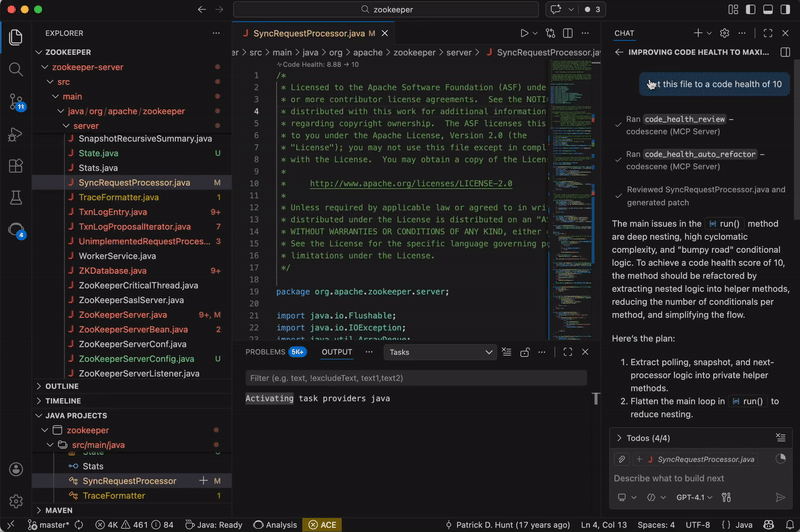Open the Search view in activity bar
800x532 pixels.
pyautogui.click(x=16, y=69)
